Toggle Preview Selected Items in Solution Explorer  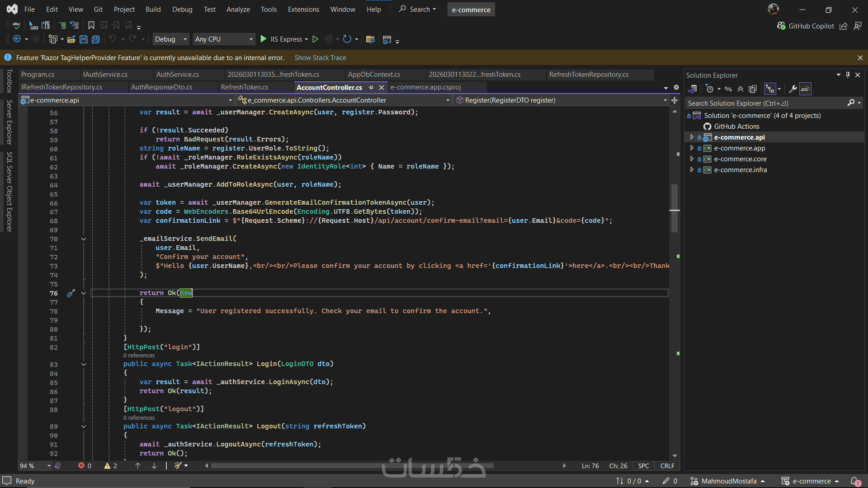[806, 89]
